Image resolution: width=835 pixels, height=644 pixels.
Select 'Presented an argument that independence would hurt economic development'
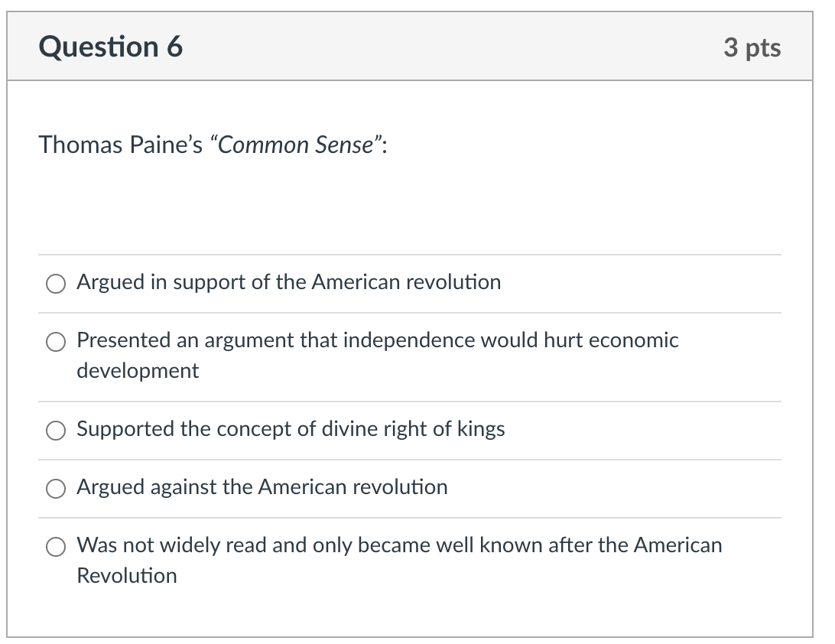pos(55,342)
